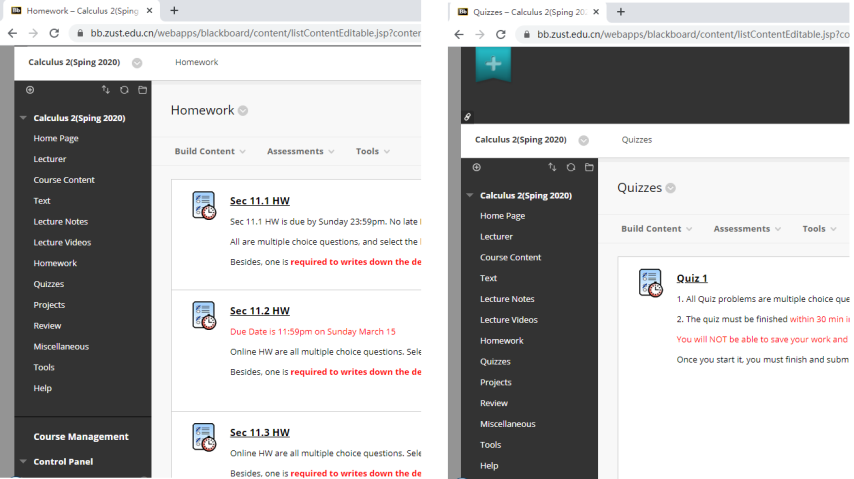Click the Sec 11.1 HW test icon
Viewport: 854px width, 479px height.
[x=204, y=206]
